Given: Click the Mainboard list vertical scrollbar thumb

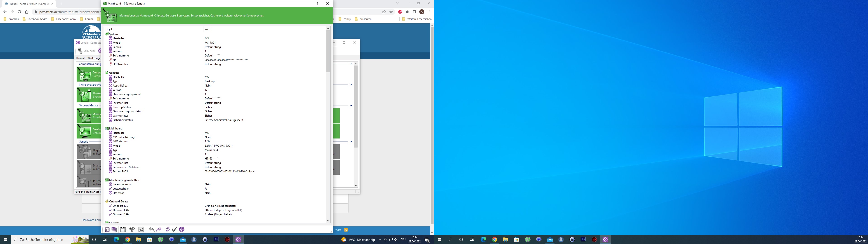Looking at the screenshot, I should coord(328,51).
